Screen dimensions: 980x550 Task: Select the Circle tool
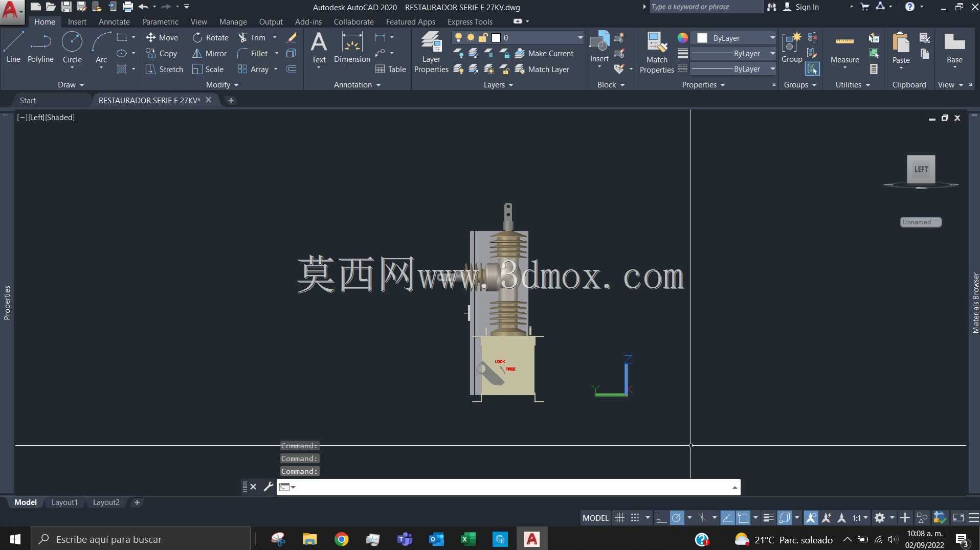pyautogui.click(x=72, y=47)
